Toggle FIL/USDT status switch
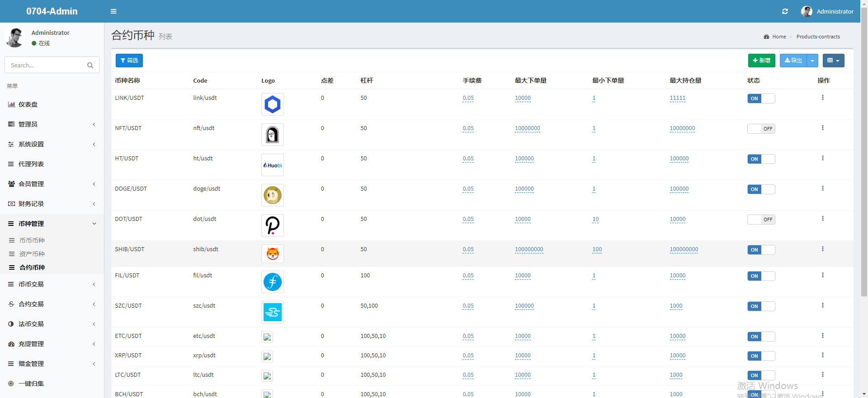868x398 pixels. coord(761,276)
